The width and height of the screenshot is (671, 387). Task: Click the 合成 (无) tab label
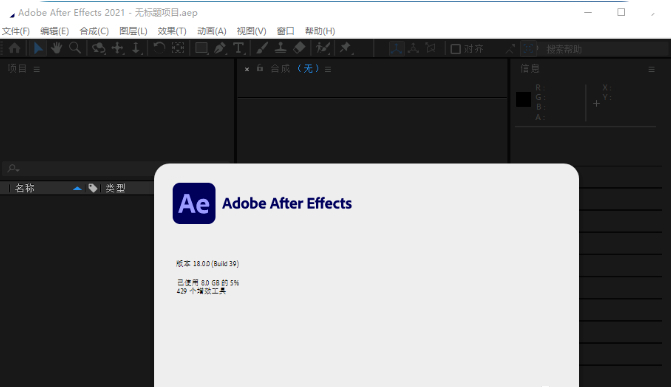(x=295, y=68)
